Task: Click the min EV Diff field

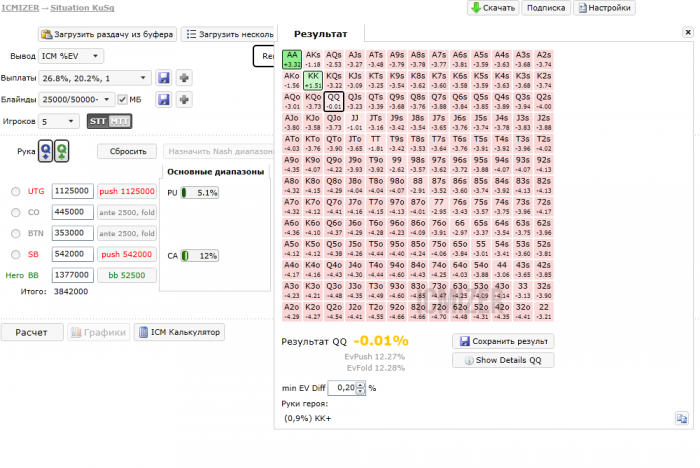Action: click(342, 388)
